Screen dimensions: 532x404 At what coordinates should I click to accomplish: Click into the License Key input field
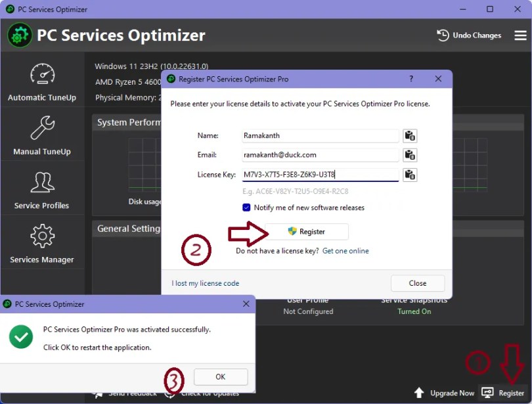[321, 175]
